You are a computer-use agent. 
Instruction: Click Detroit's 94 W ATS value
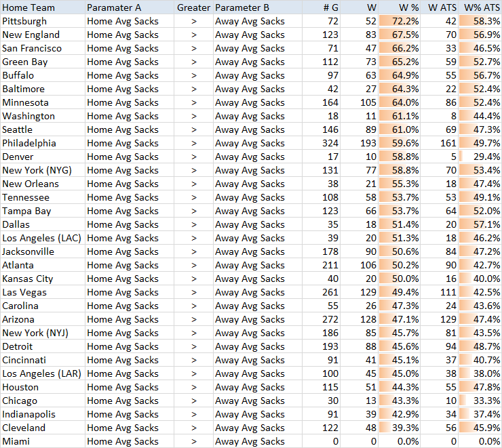click(x=440, y=346)
